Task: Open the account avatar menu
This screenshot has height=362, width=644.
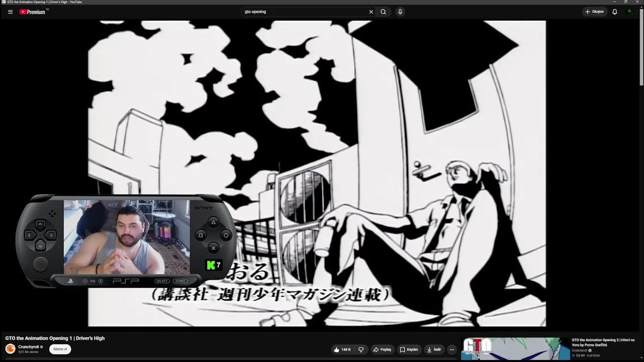Action: click(x=629, y=12)
